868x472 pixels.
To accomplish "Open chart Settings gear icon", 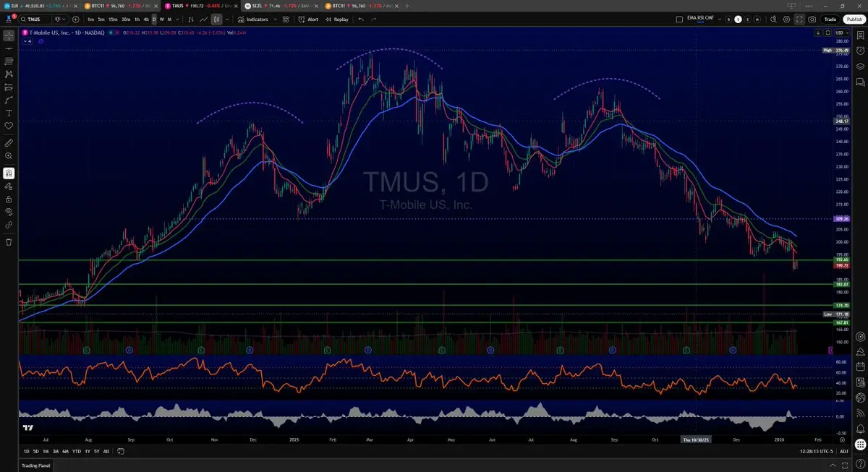I will point(786,19).
